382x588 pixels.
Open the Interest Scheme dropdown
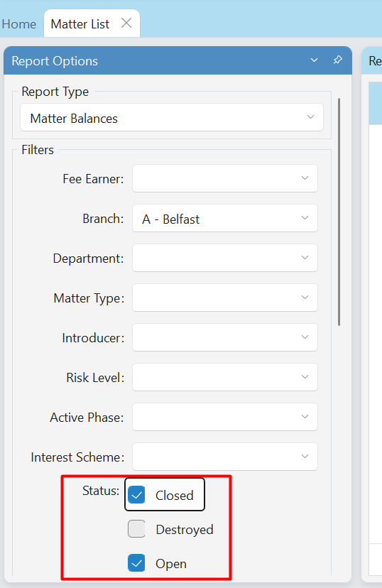(x=225, y=457)
